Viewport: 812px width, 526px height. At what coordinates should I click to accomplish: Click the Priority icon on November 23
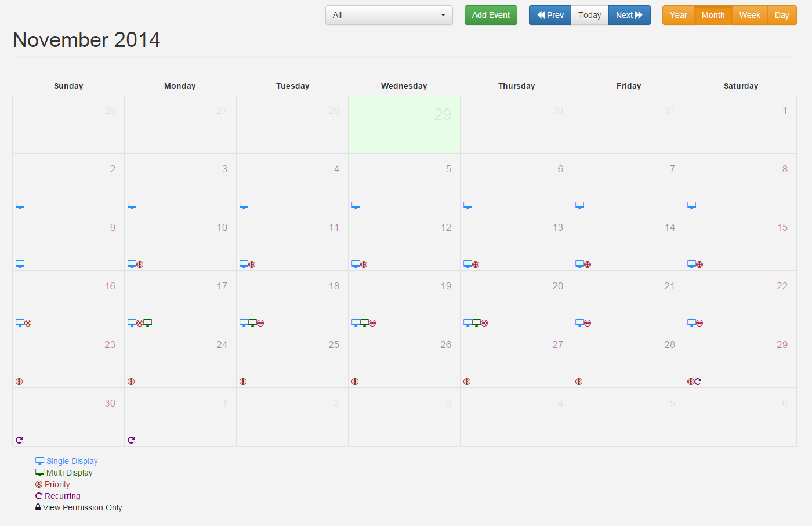19,381
